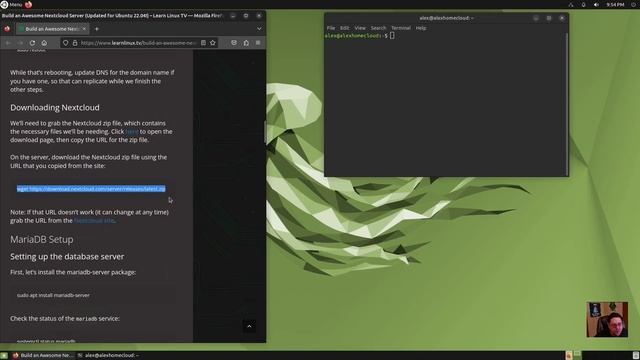Click the site security padlock icon
640x360 pixels.
[x=75, y=43]
